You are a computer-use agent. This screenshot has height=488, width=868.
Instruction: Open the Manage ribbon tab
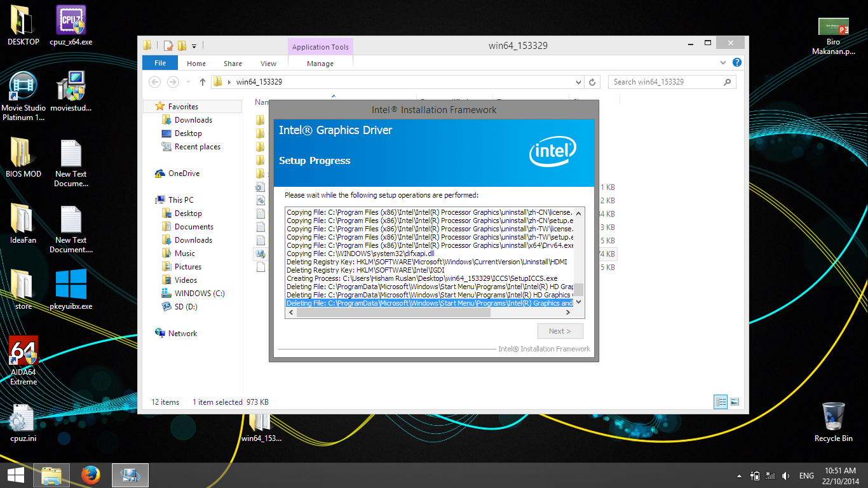coord(320,64)
